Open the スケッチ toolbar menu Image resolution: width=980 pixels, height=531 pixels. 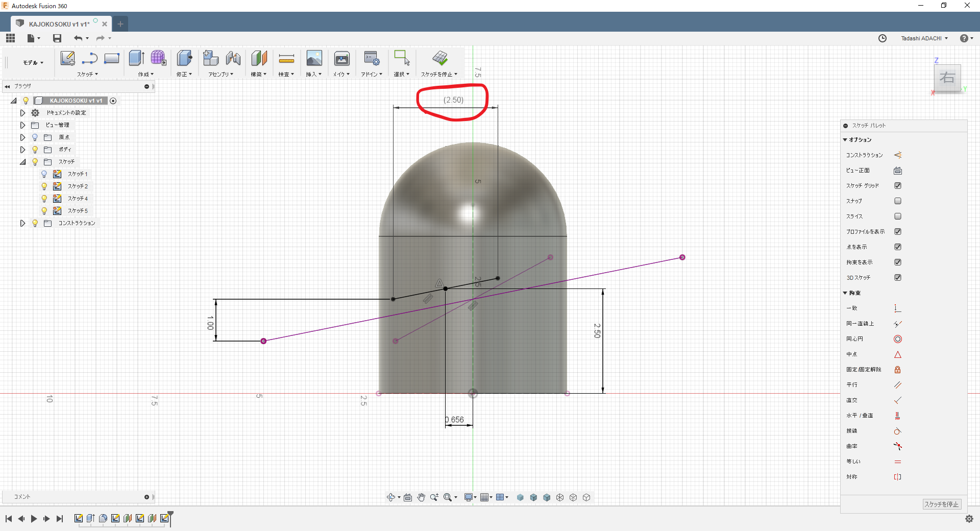[x=87, y=75]
